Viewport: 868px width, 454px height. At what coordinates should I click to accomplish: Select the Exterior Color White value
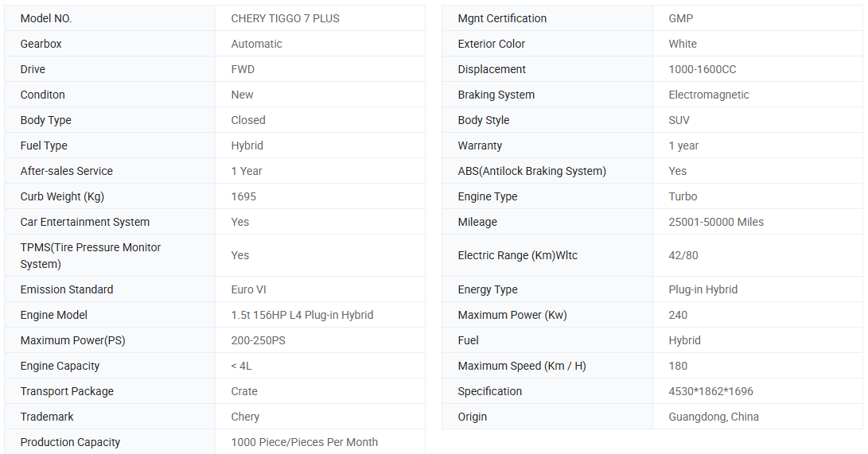coord(683,44)
